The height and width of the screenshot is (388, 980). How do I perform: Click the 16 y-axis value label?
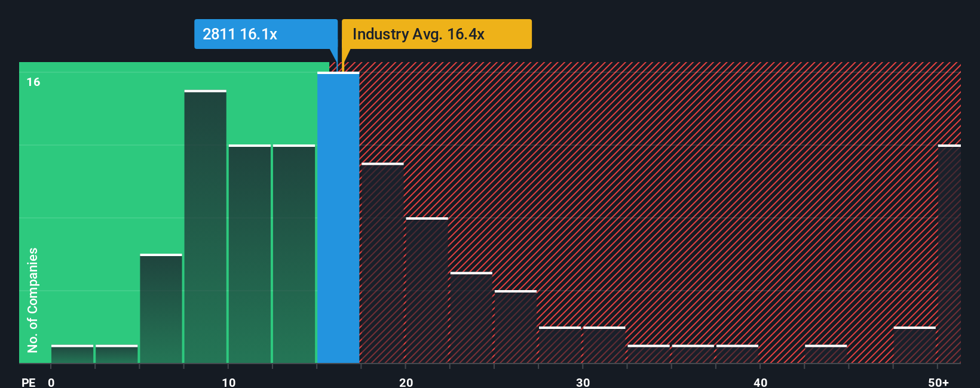coord(33,82)
